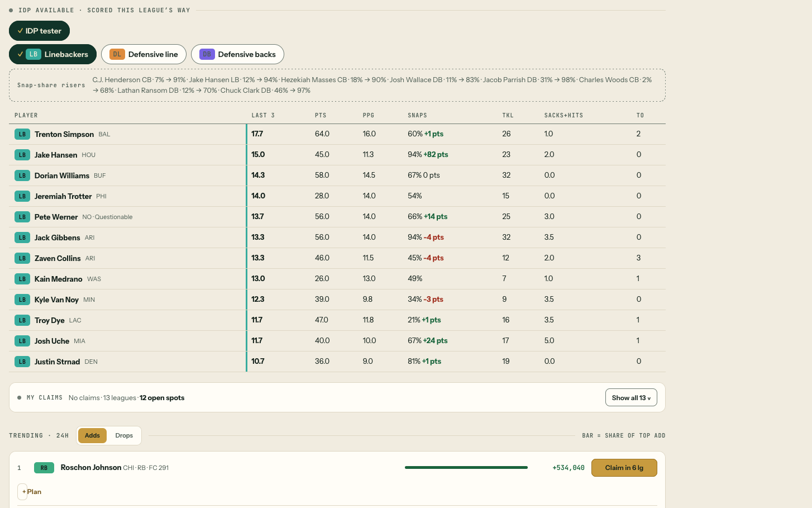This screenshot has height=508, width=812.
Task: Click the LB badge for Jack Gibbens
Action: coord(22,238)
